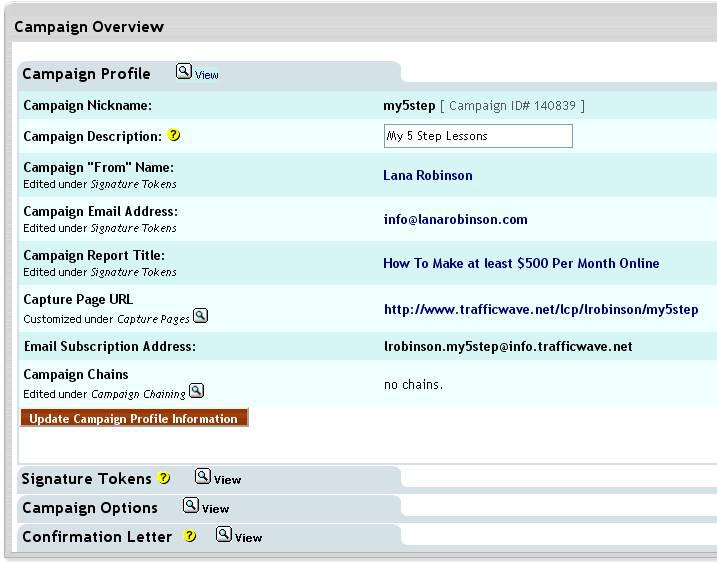Image resolution: width=717 pixels, height=562 pixels.
Task: Select the Campaign Profile tab header
Action: click(86, 74)
